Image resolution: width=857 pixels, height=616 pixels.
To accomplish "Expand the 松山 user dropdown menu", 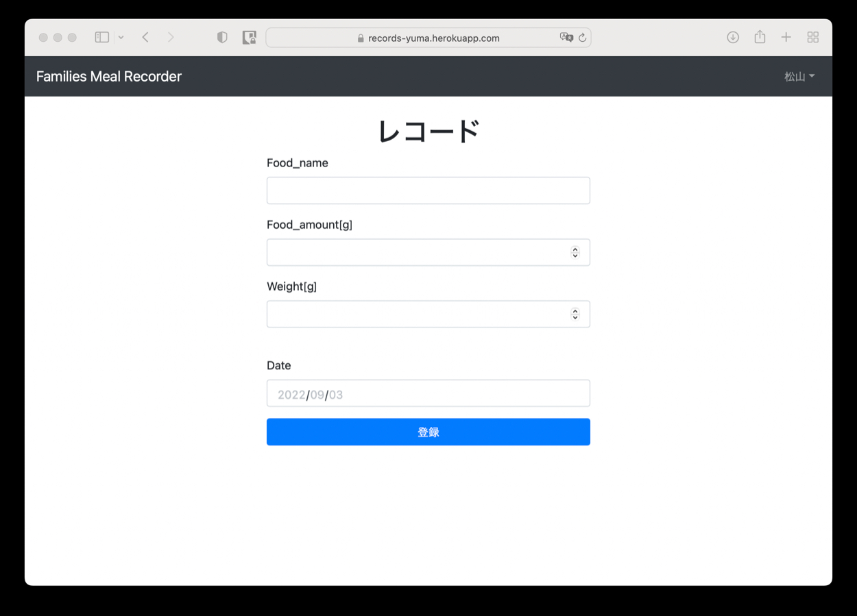I will click(x=799, y=77).
